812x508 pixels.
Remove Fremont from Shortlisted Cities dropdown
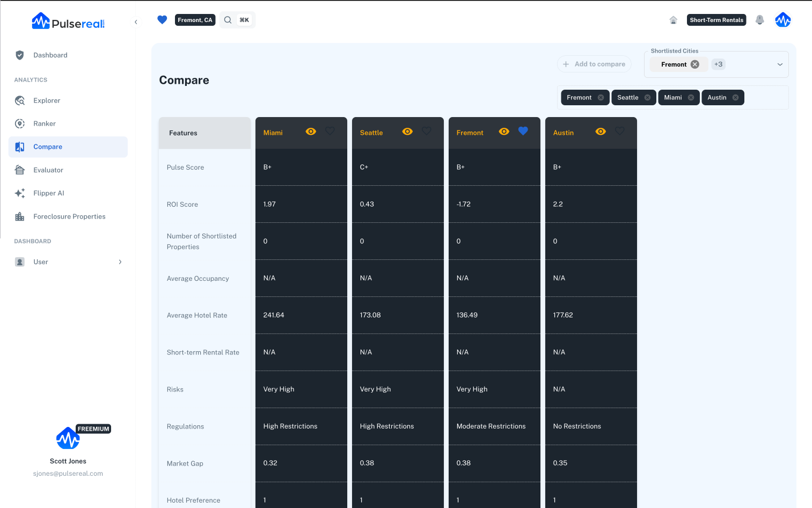695,64
